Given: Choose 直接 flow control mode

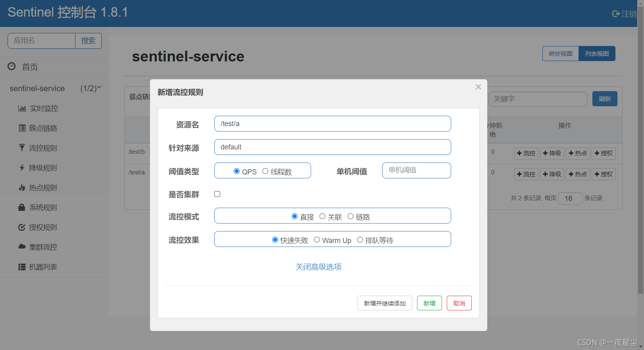Looking at the screenshot, I should (x=294, y=216).
